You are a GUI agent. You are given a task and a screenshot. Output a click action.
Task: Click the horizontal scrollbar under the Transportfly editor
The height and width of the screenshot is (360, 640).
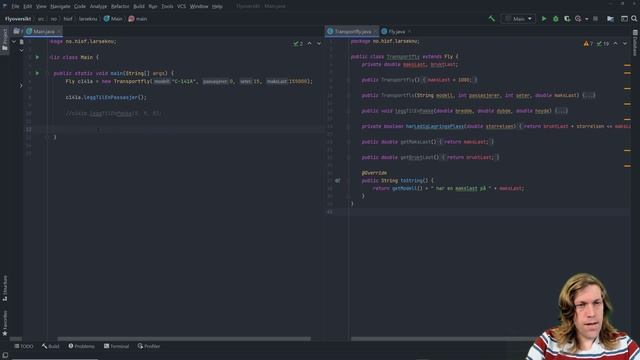click(x=443, y=339)
